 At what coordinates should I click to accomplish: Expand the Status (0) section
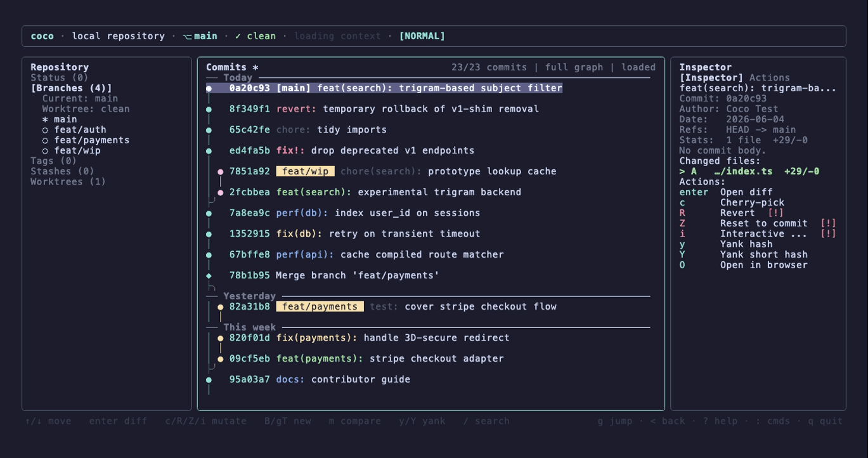pos(60,78)
